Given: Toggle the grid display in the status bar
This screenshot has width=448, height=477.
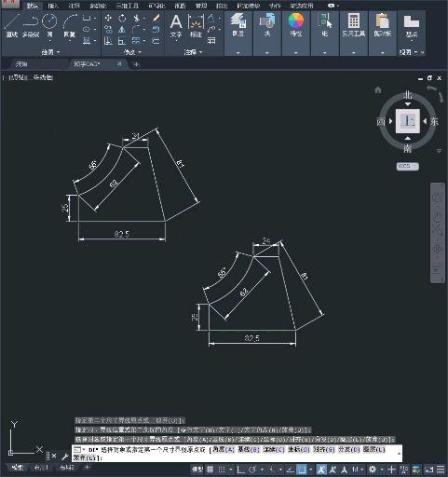Looking at the screenshot, I should coord(210,470).
